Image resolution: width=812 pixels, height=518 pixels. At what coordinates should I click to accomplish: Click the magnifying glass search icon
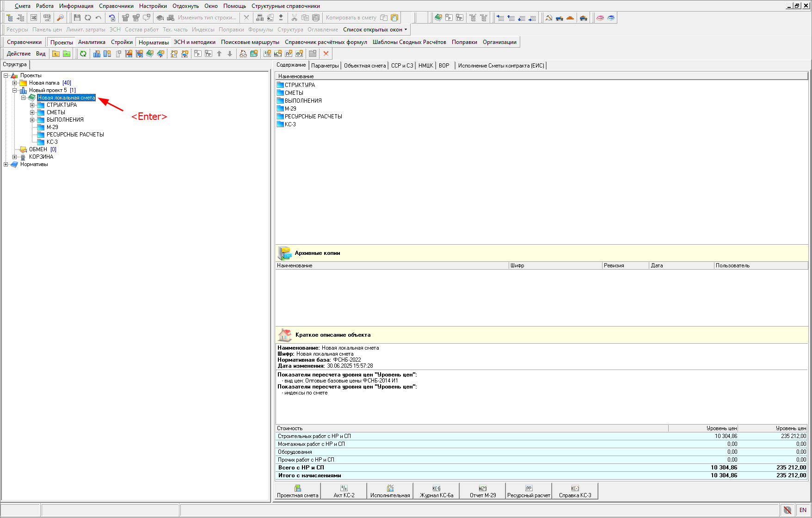(60, 18)
